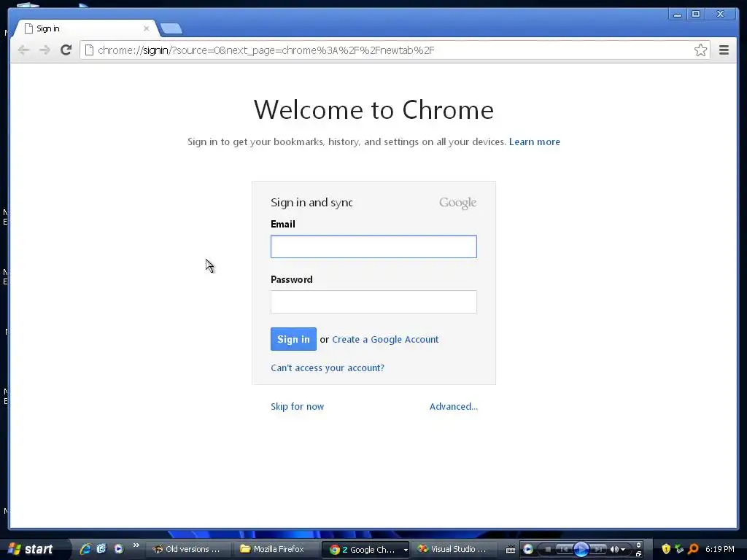Viewport: 747px width, 560px height.
Task: Open Can't access your account link
Action: [x=328, y=368]
